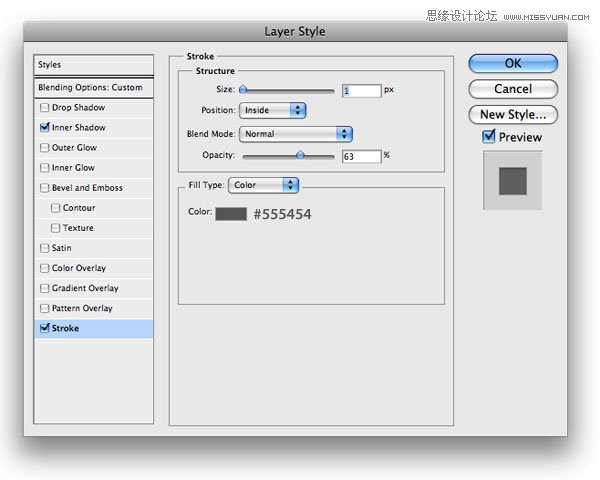600x480 pixels.
Task: Click the Opacity slider handle
Action: tap(300, 155)
